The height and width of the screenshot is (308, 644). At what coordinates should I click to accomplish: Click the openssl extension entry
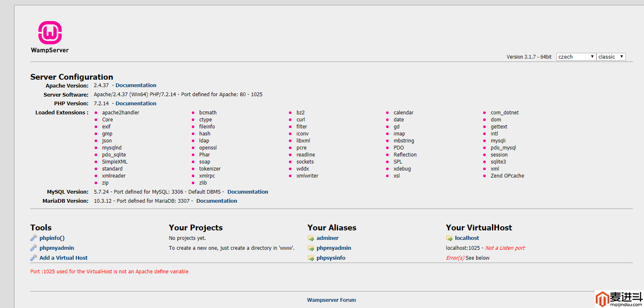(208, 148)
